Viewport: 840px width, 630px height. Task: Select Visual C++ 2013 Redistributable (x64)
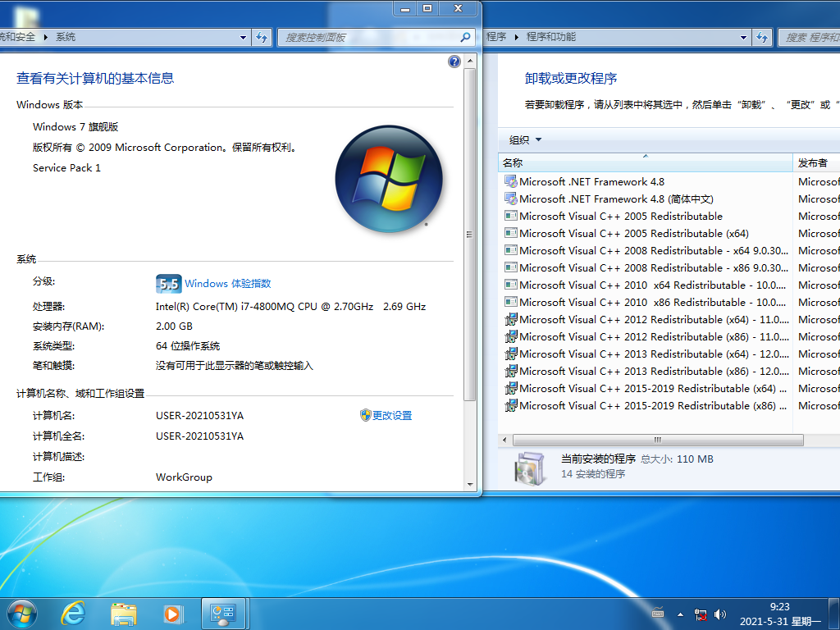pos(645,354)
